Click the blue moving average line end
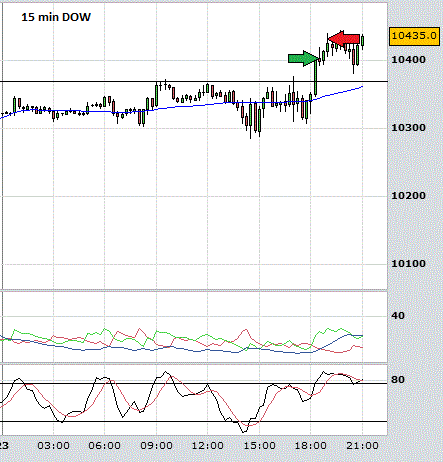 click(362, 87)
